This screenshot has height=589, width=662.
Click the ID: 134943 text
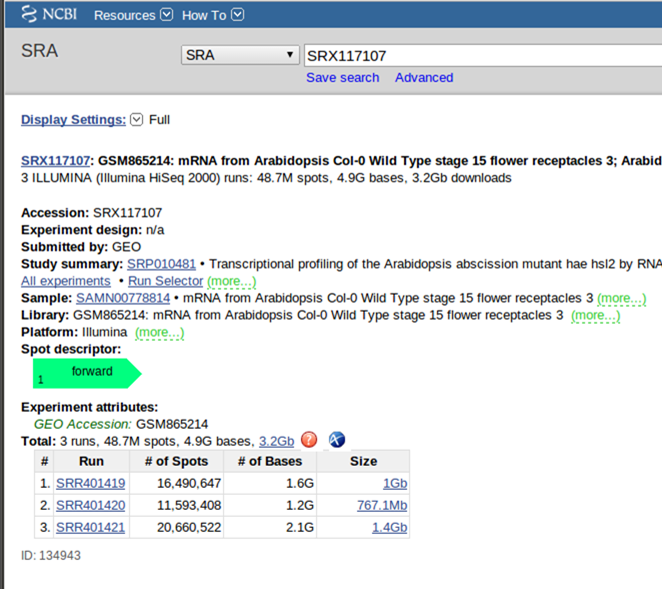[x=51, y=556]
